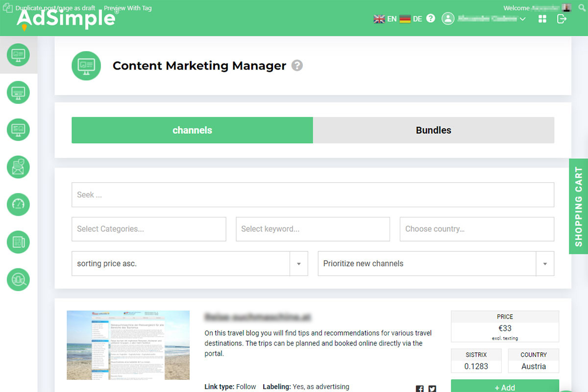Open the Content Marketing Manager sidebar icon
Image resolution: width=588 pixels, height=392 pixels.
click(x=18, y=54)
